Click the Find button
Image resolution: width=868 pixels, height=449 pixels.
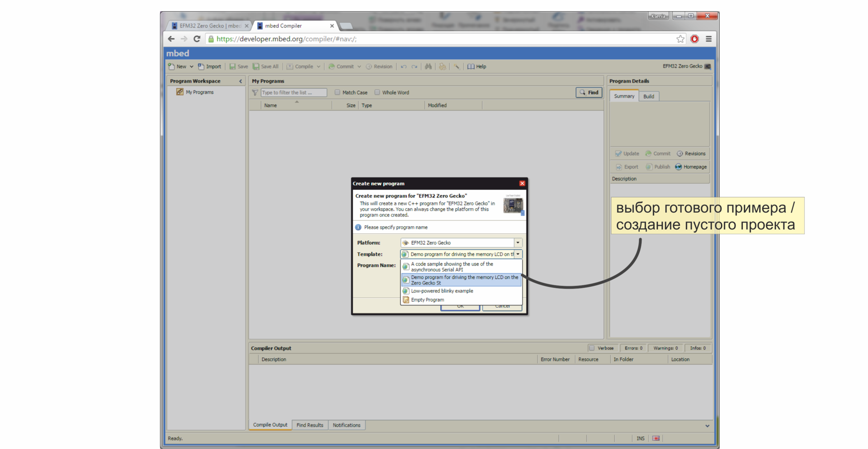point(589,93)
